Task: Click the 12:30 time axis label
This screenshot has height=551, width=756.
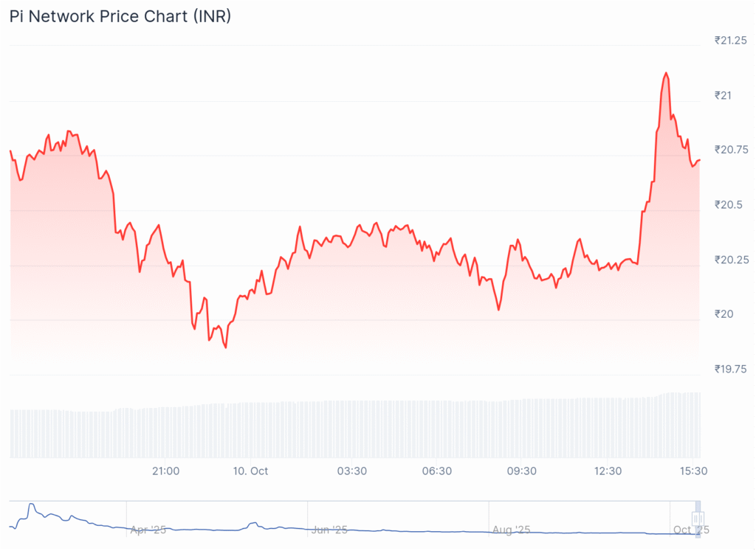Action: 608,471
